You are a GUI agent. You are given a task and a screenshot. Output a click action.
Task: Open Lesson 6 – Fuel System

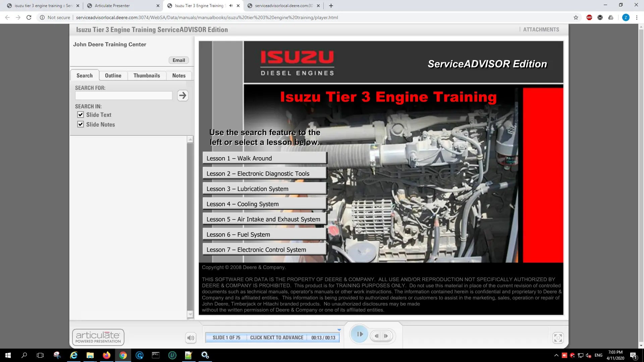pos(264,234)
